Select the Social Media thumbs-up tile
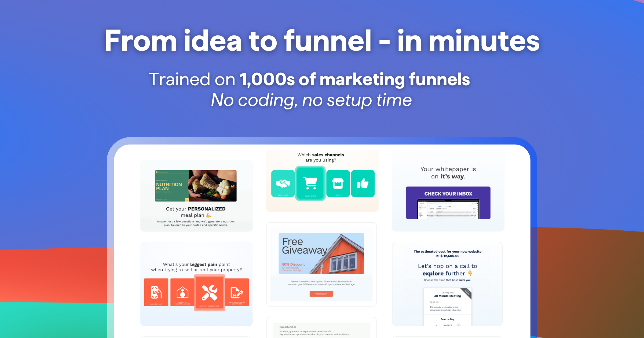This screenshot has width=644, height=338. pyautogui.click(x=363, y=183)
